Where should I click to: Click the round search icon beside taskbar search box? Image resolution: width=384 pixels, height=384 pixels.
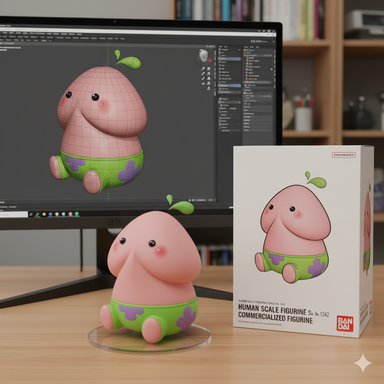(31, 214)
